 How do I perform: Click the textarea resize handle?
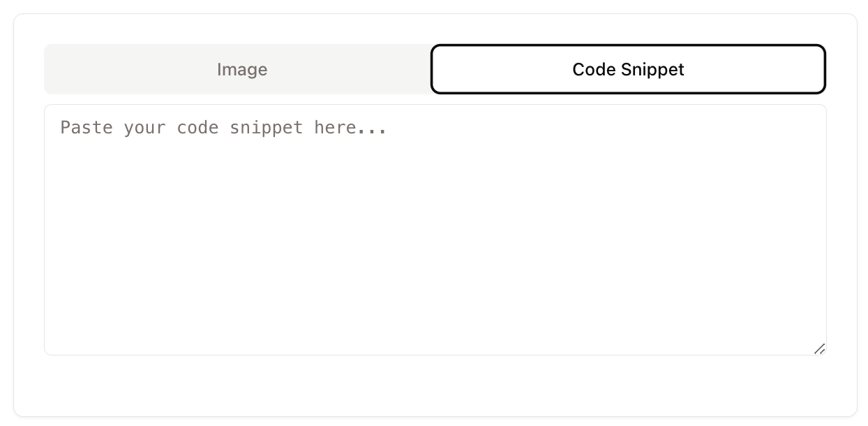(820, 348)
